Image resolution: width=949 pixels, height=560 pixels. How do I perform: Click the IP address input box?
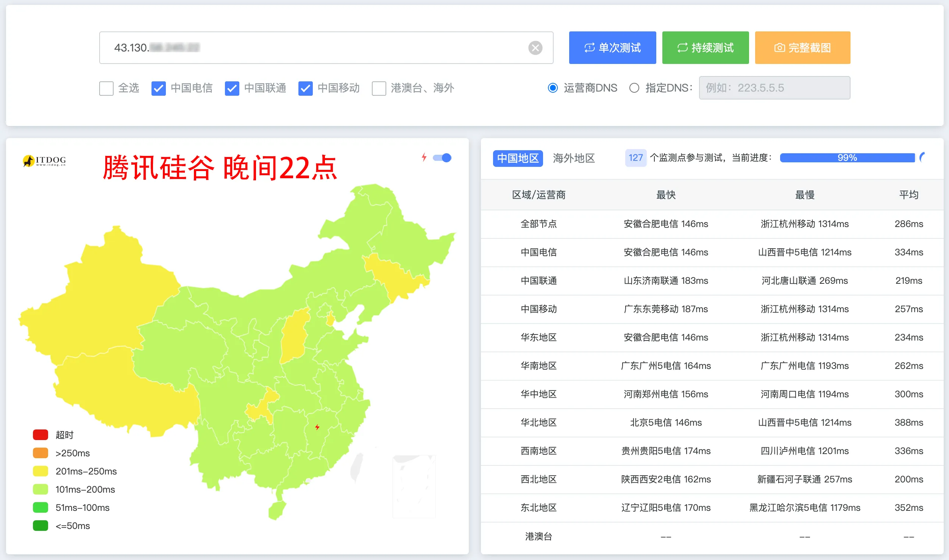[326, 48]
